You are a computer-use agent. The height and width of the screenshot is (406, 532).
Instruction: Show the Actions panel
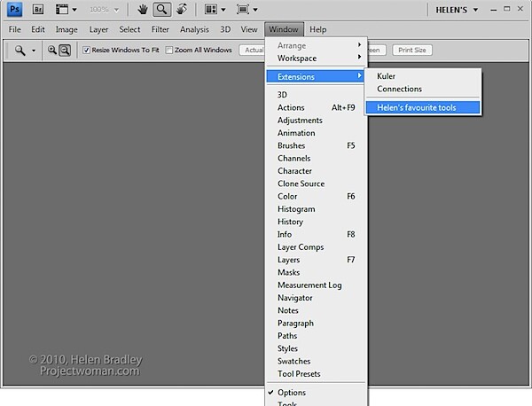point(316,107)
